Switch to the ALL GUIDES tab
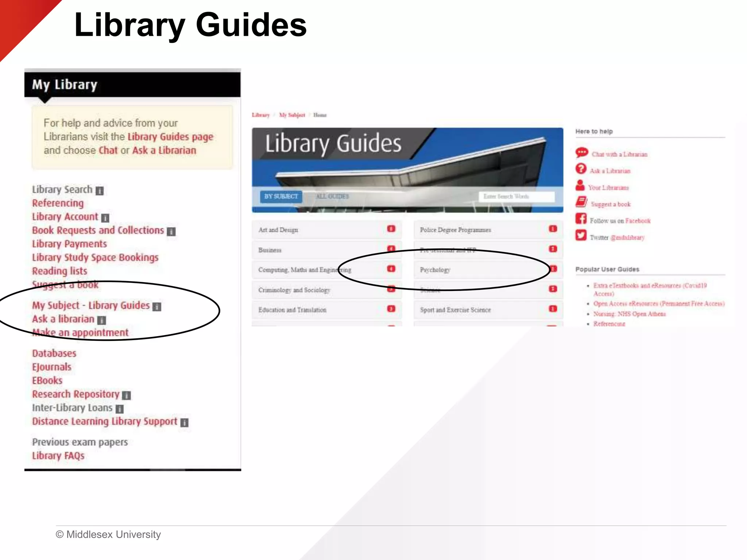747x560 pixels. pos(332,197)
